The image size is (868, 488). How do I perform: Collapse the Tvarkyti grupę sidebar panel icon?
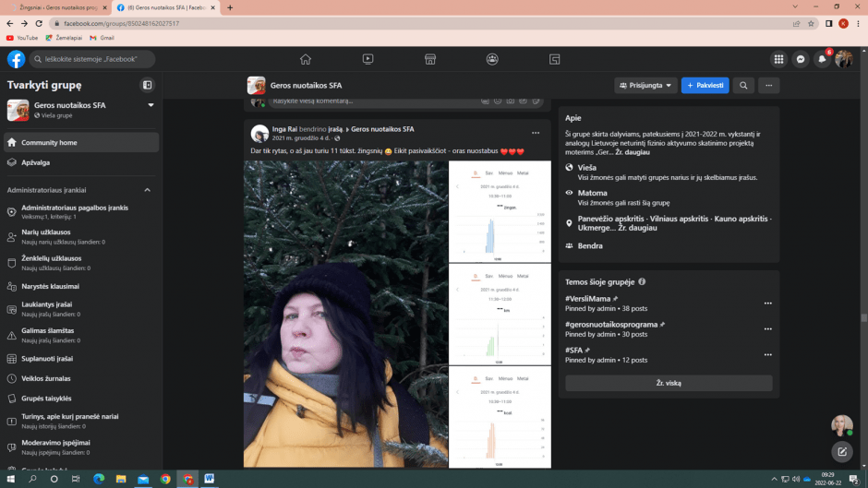tap(147, 85)
